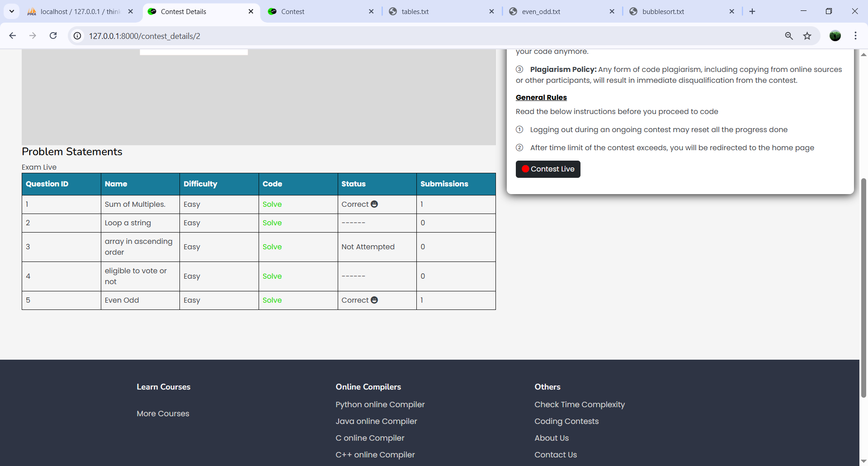Open the browser profile avatar
868x466 pixels.
tap(835, 36)
